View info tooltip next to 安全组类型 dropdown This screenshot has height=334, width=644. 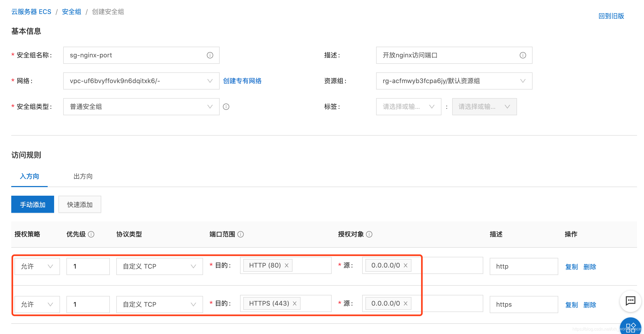[x=226, y=107]
